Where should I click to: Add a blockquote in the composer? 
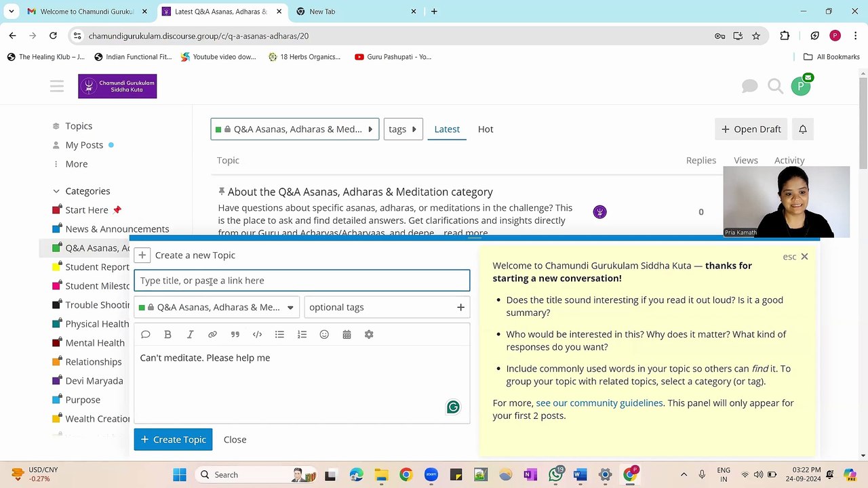(235, 334)
